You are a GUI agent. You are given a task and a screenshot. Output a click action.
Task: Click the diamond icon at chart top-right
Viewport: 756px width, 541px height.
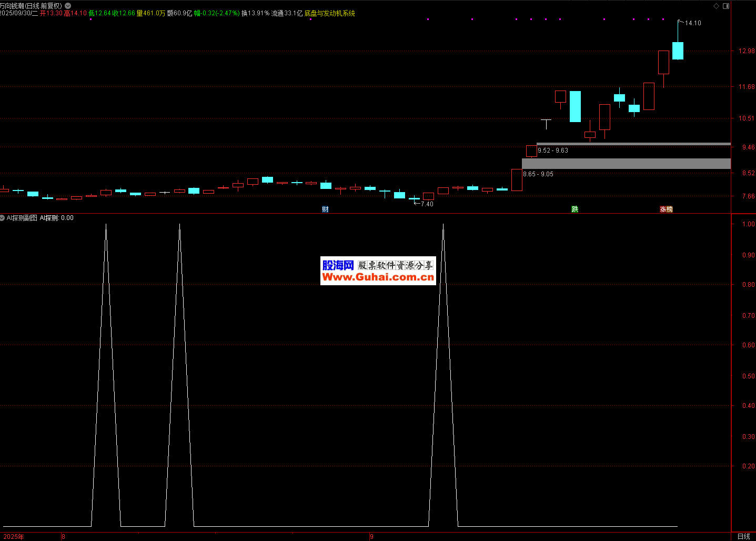716,6
